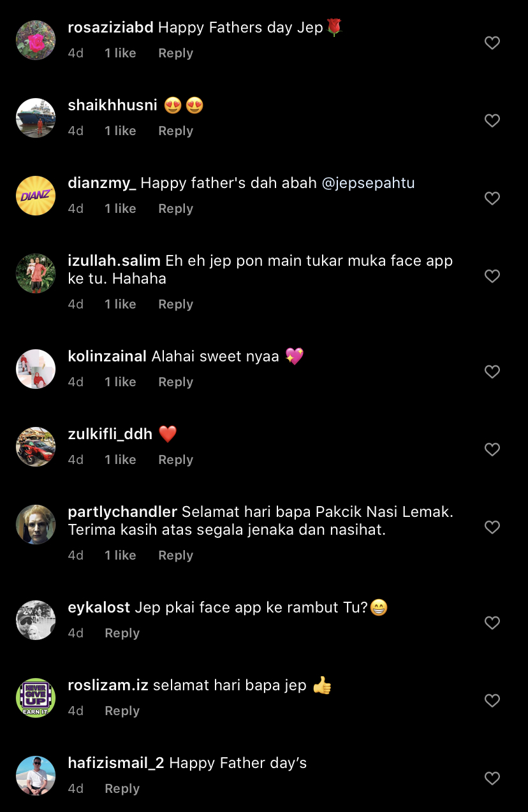Screen dimensions: 528x812
Task: Tap the heart next to zulkifli_ddh's comment
Action: tap(492, 449)
